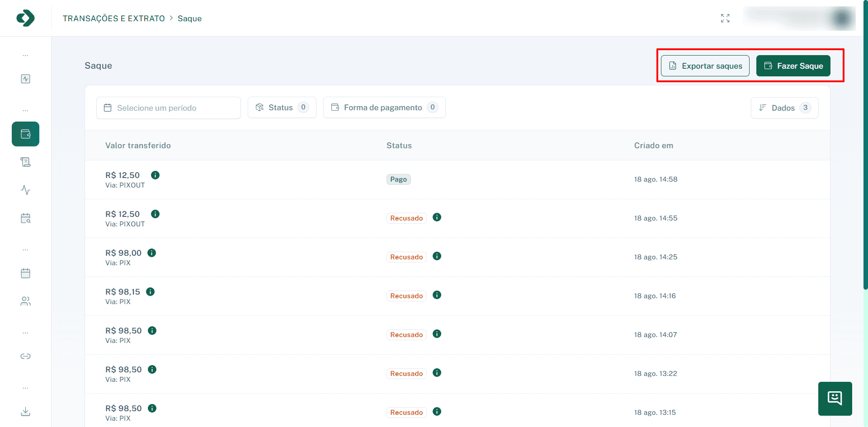Select the calendar icon in the left sidebar
The image size is (868, 427).
pyautogui.click(x=25, y=273)
